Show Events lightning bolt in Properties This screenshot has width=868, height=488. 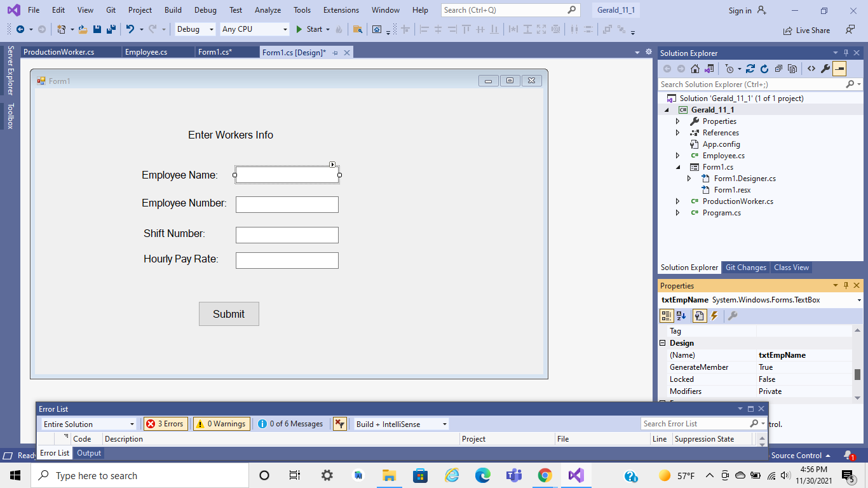pos(714,316)
